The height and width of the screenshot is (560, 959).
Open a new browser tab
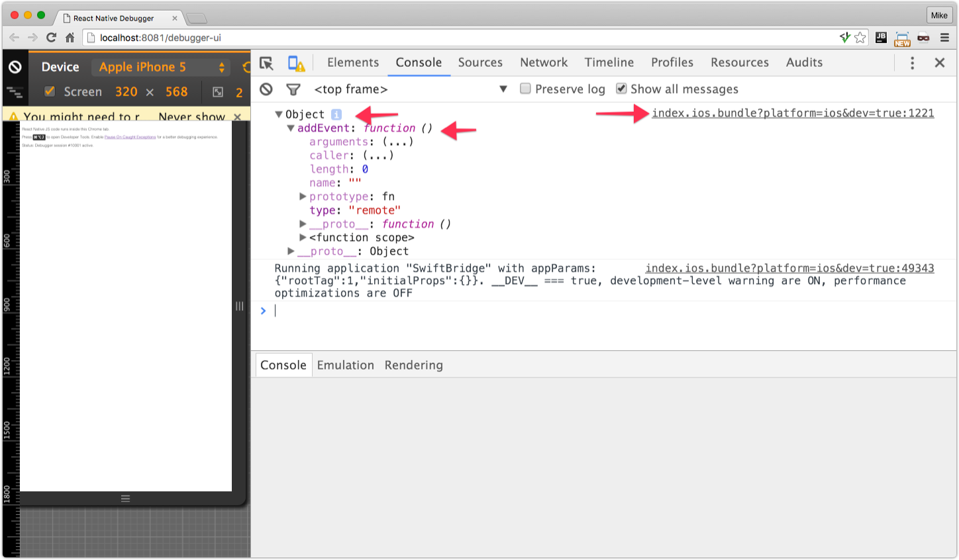tap(197, 19)
